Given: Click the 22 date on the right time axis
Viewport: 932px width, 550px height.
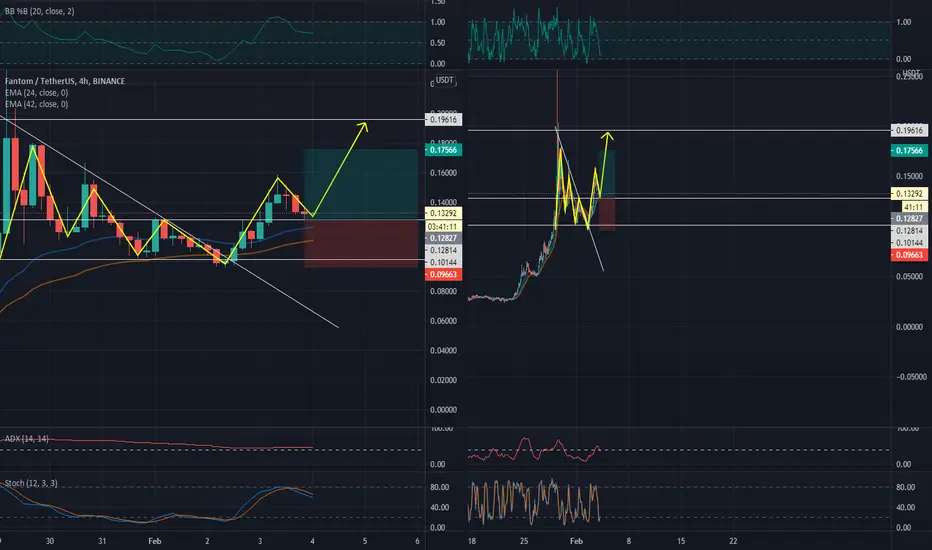Looking at the screenshot, I should [733, 541].
